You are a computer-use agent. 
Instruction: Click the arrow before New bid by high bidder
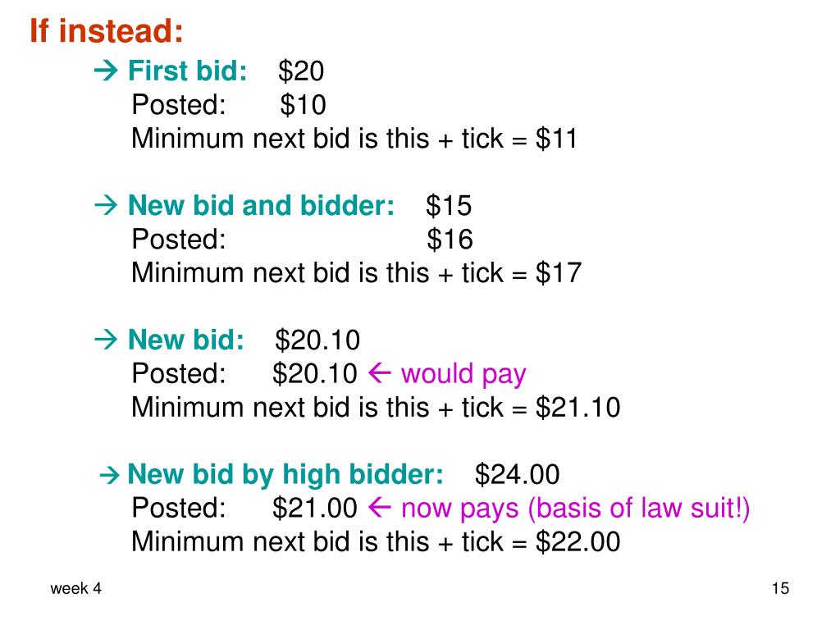(109, 475)
